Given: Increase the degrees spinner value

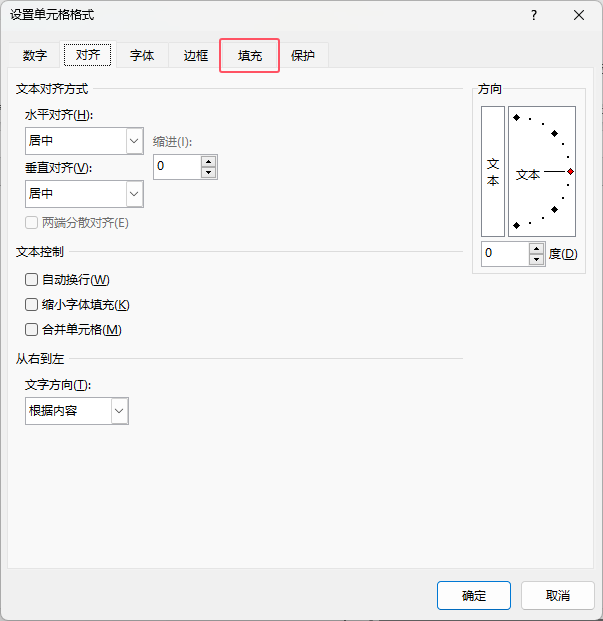Looking at the screenshot, I should pyautogui.click(x=536, y=248).
